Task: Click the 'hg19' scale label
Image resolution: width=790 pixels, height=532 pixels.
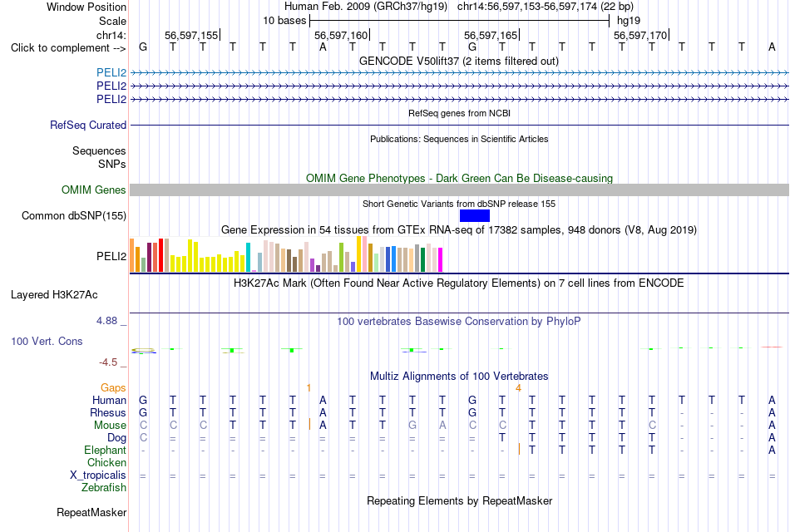Action: [629, 21]
